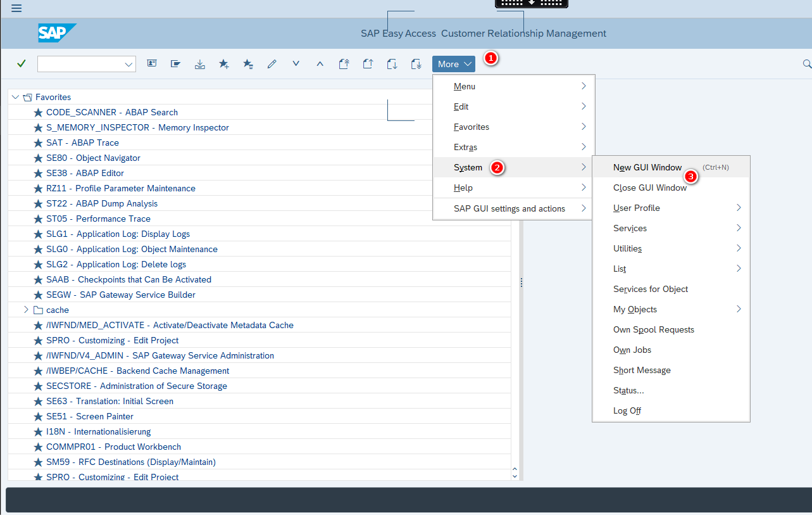Image resolution: width=812 pixels, height=515 pixels.
Task: Select Services for Object
Action: tap(671, 289)
